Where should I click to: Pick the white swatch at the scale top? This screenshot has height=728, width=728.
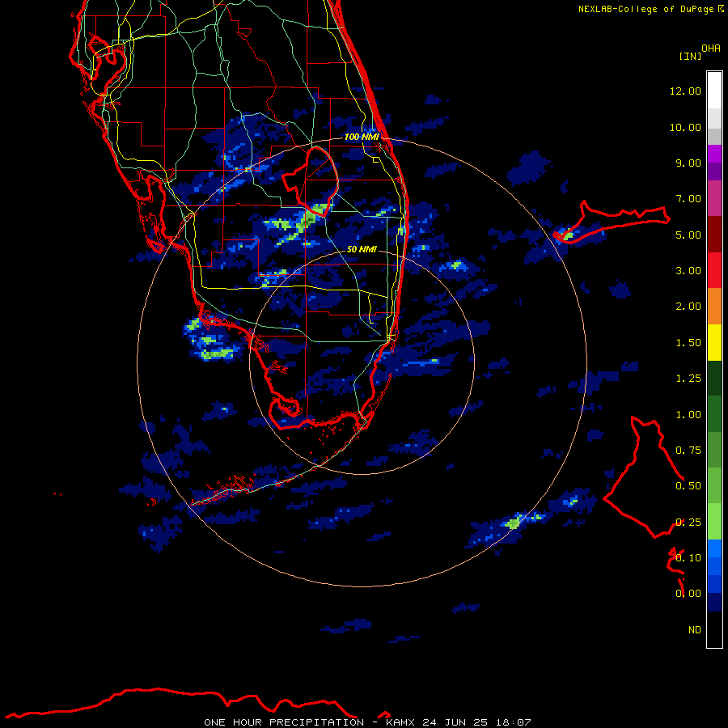point(714,91)
